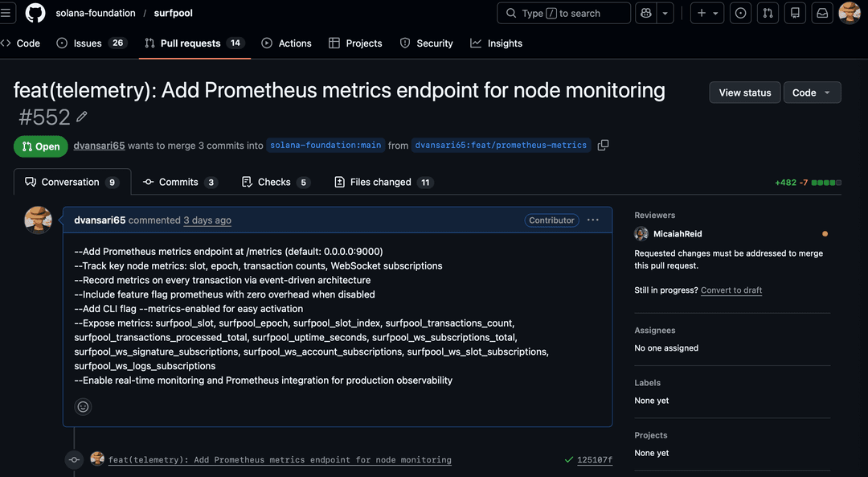Click the Copilot icon in header
Screen dimensions: 868x477
(645, 13)
